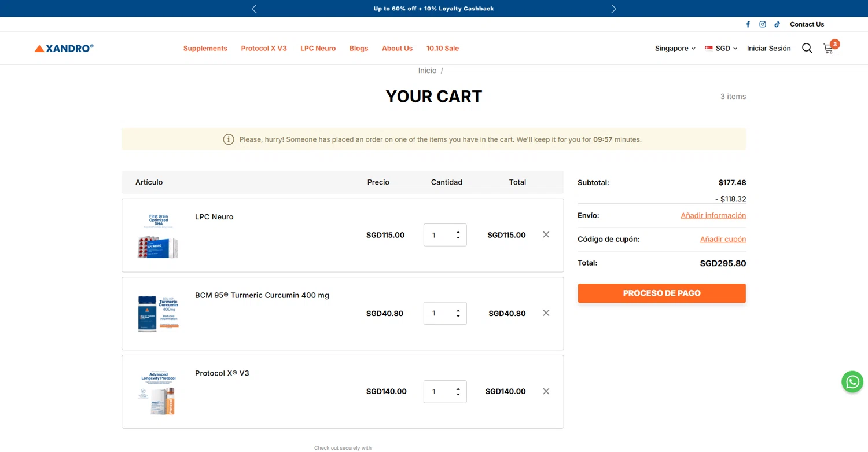The height and width of the screenshot is (452, 868).
Task: Click the Protocol X® V3 product name
Action: [222, 373]
